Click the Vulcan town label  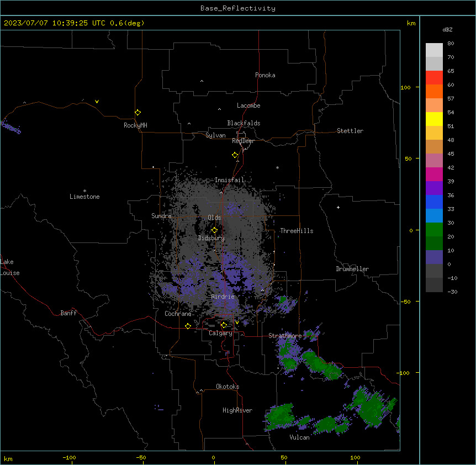(x=300, y=437)
